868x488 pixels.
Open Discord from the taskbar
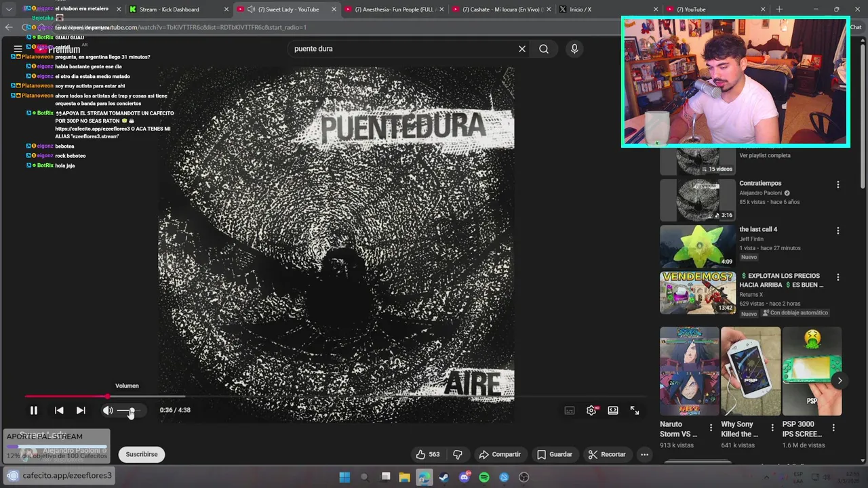click(465, 477)
